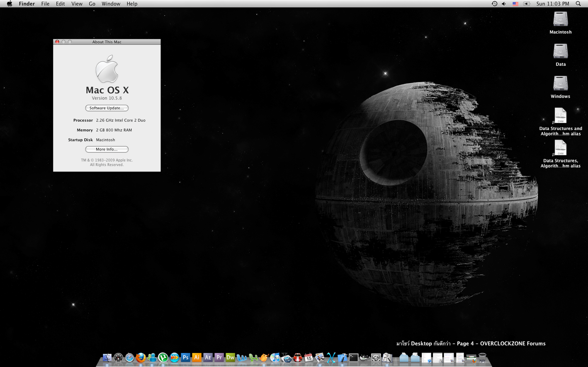Open the Trash in the dock

click(x=482, y=357)
